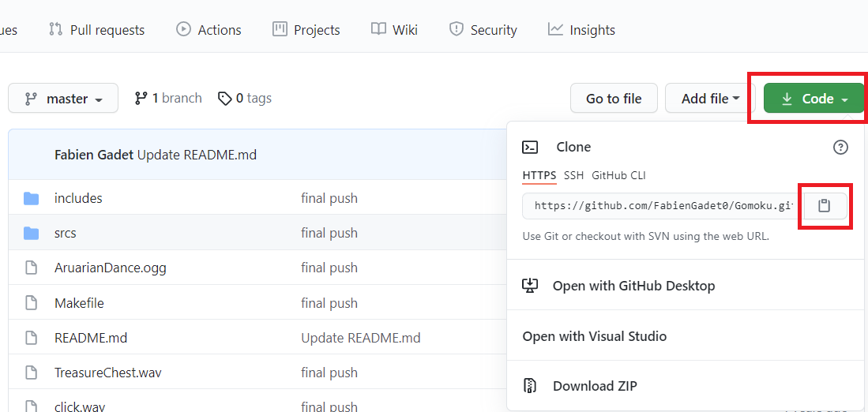Copy the clone URL to clipboard
The image size is (868, 412).
click(x=825, y=206)
